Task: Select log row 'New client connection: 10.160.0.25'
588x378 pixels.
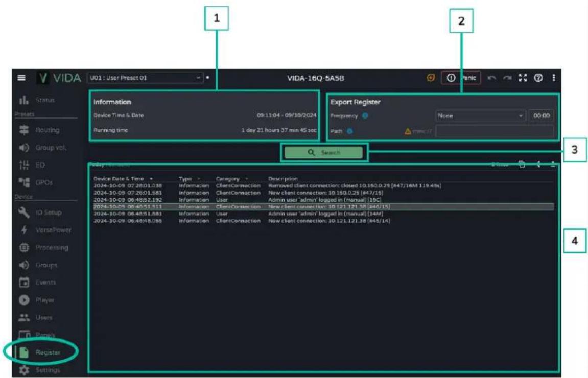Action: 323,193
